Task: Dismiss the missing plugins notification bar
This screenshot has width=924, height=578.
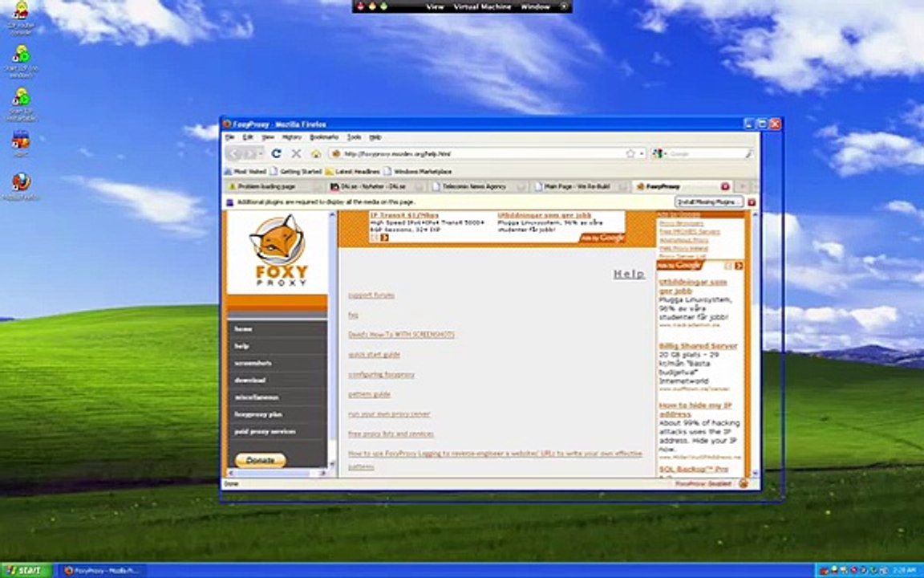Action: 752,201
